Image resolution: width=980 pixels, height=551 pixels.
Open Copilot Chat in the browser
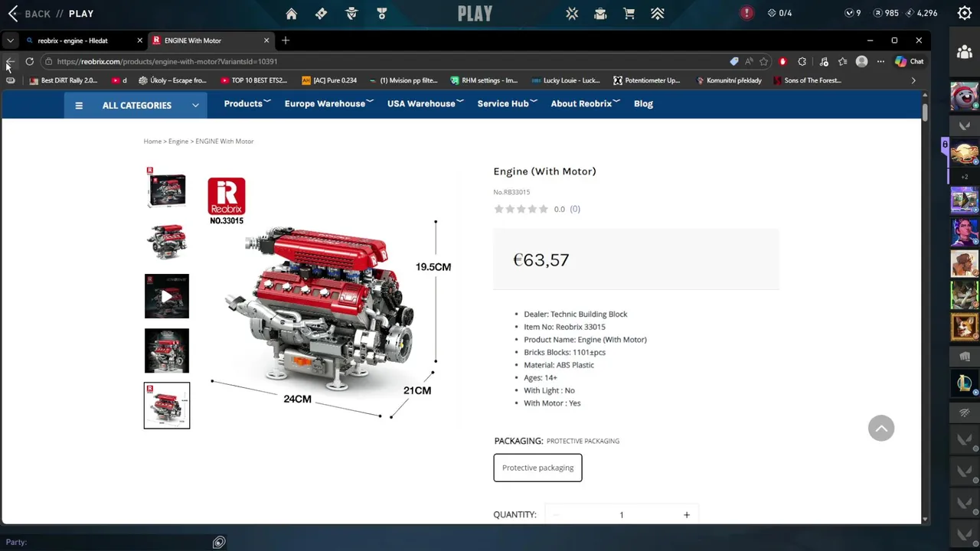(x=910, y=61)
